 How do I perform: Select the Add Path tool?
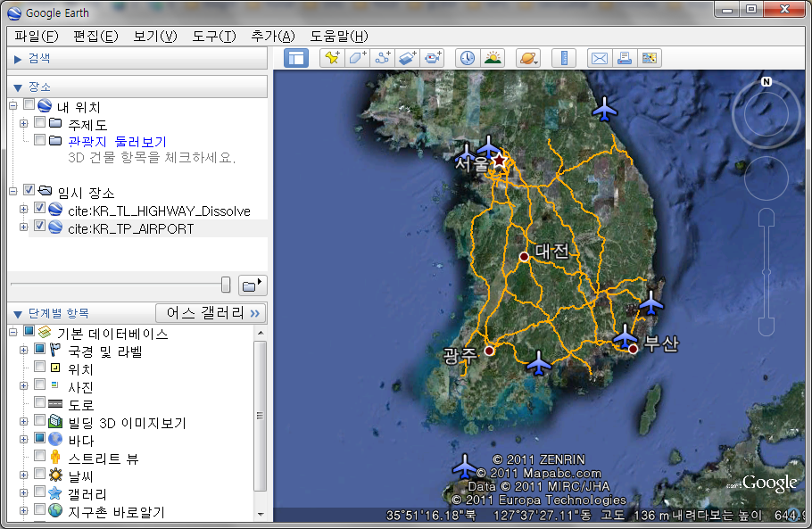coord(381,57)
